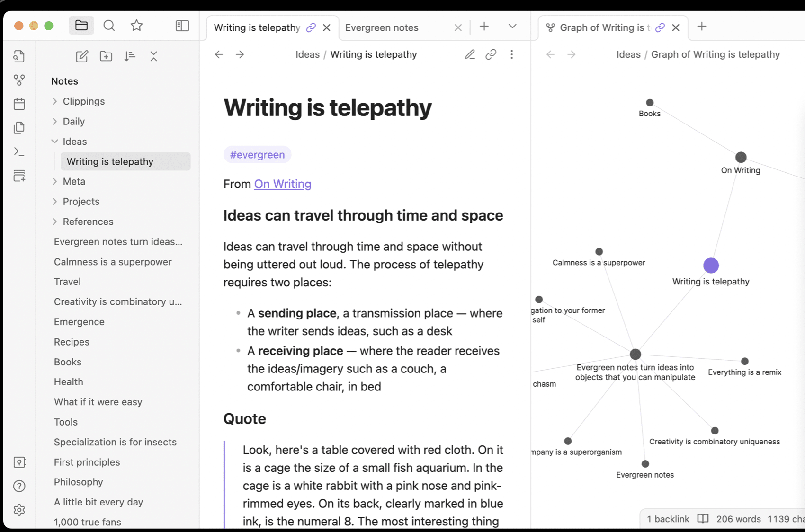Open bookmarks via the star icon
This screenshot has width=805, height=532.
click(136, 26)
